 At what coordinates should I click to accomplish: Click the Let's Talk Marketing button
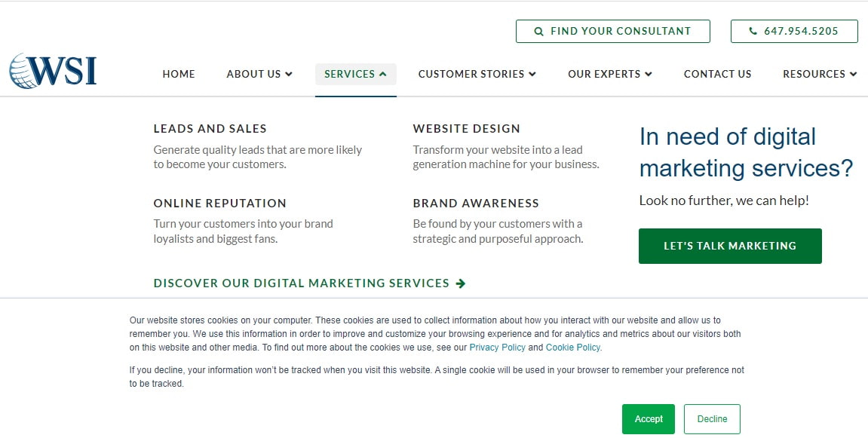(x=730, y=246)
